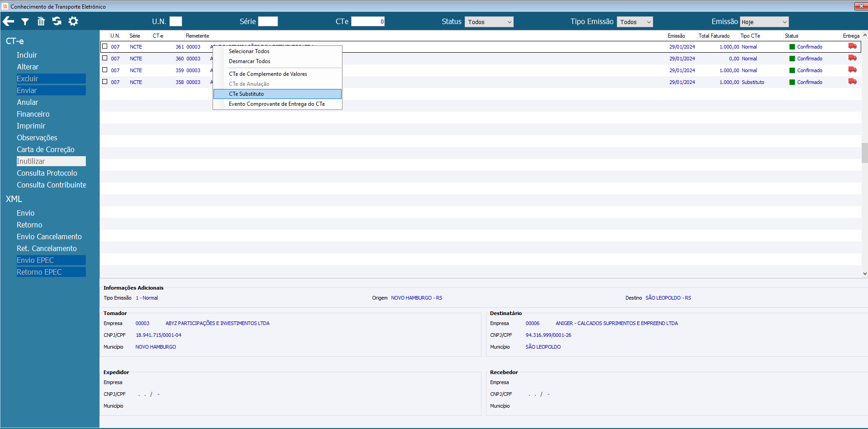Open Consulta Protocolo
868x429 pixels.
pos(47,173)
